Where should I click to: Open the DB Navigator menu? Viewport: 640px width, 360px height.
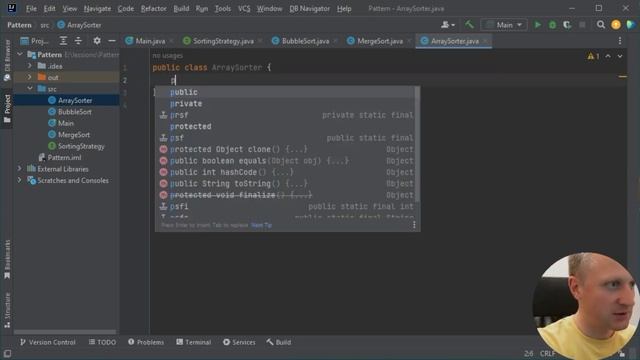(309, 9)
